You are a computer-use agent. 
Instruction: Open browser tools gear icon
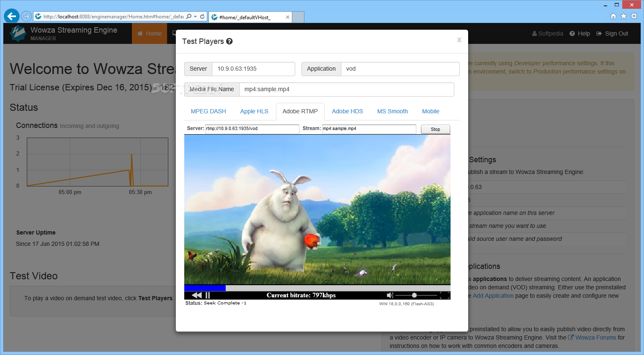click(x=634, y=16)
